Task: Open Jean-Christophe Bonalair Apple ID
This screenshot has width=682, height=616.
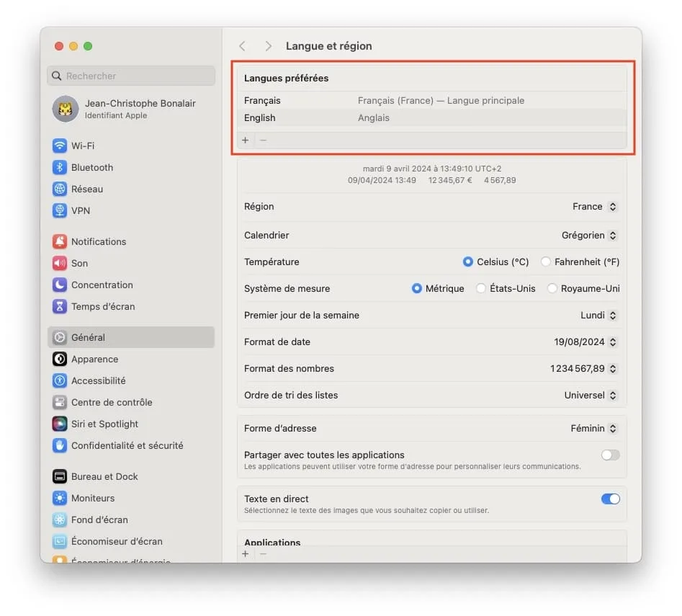Action: (x=131, y=109)
